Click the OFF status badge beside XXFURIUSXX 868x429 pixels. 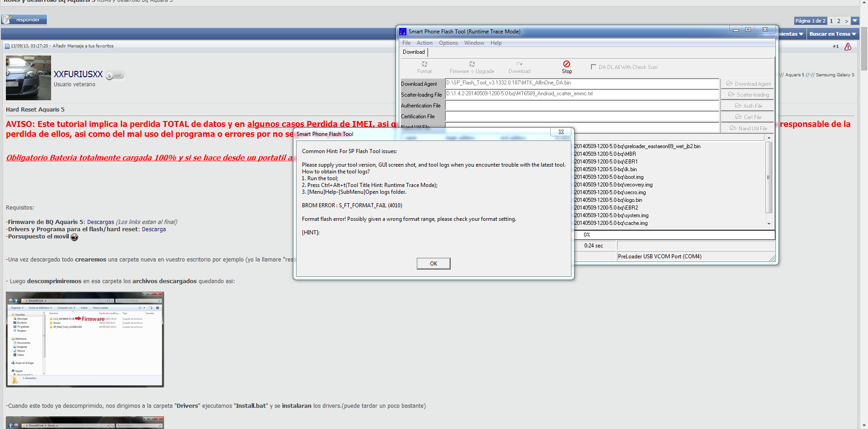(115, 75)
